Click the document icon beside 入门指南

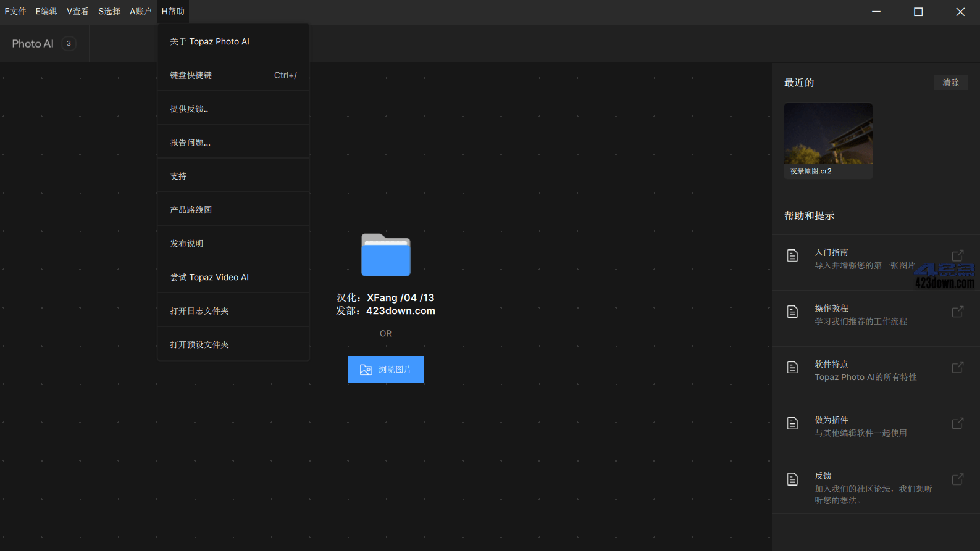point(792,255)
